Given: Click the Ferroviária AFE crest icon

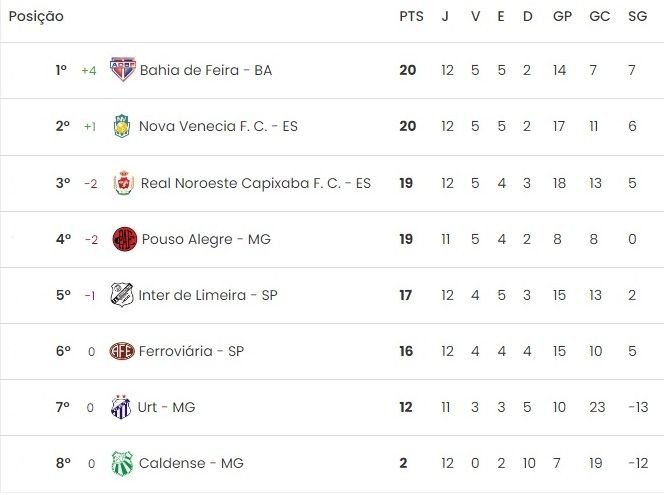Looking at the screenshot, I should 122,351.
